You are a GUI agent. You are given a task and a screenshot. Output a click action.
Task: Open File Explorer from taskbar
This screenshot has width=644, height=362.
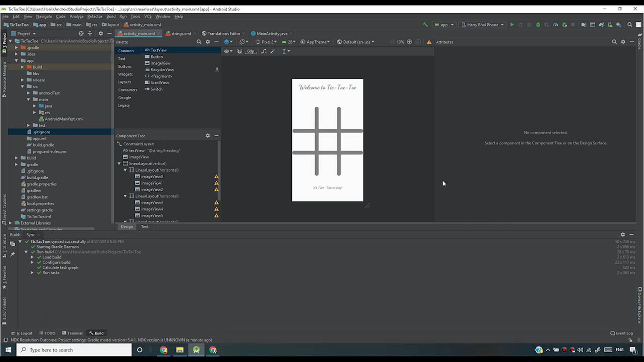(180, 350)
